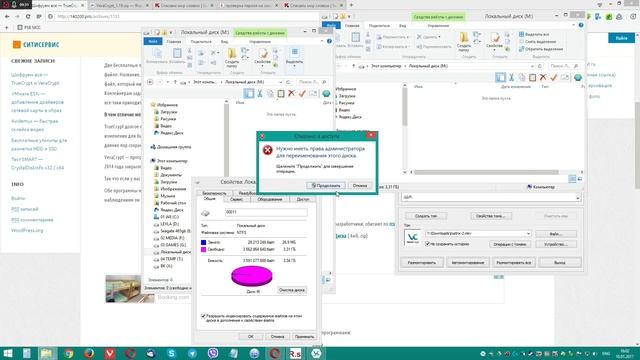Click the pane layout icon in the left Explorer toolbar
640x360 pixels.
pyautogui.click(x=249, y=93)
